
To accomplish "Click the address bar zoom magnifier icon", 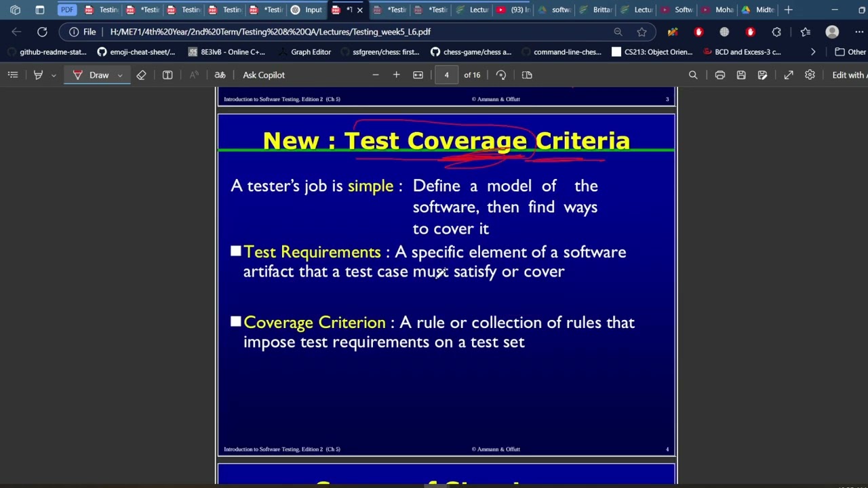I will coord(618,32).
